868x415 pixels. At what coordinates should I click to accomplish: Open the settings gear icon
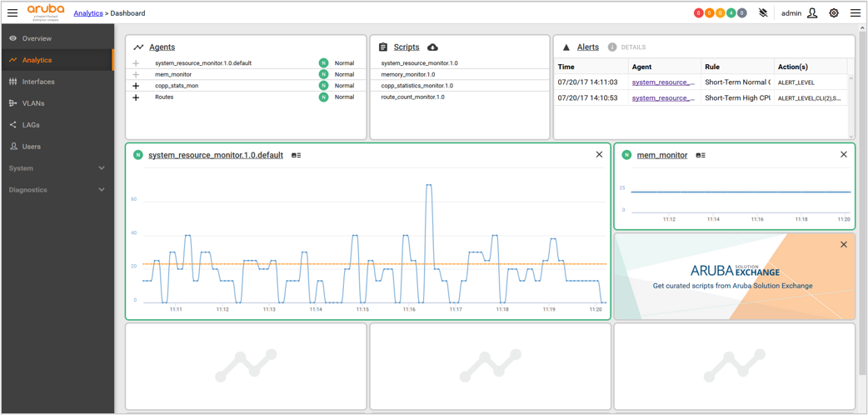tap(834, 12)
